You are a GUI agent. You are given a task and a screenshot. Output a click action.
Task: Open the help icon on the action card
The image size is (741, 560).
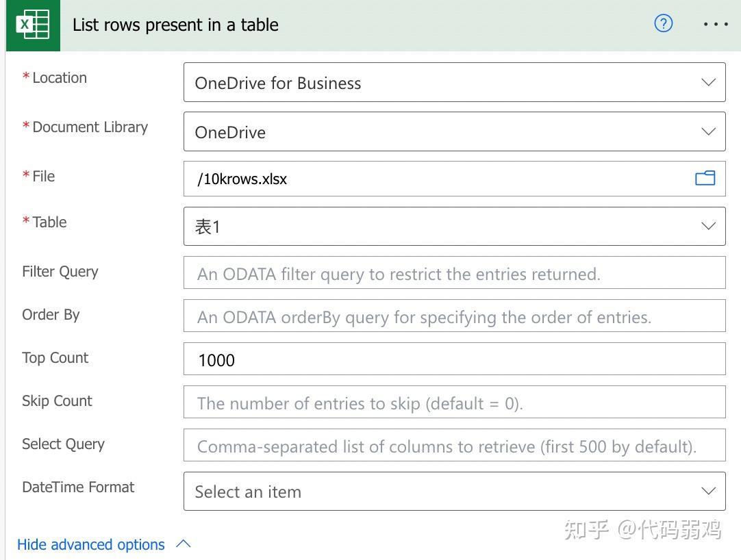[x=663, y=23]
